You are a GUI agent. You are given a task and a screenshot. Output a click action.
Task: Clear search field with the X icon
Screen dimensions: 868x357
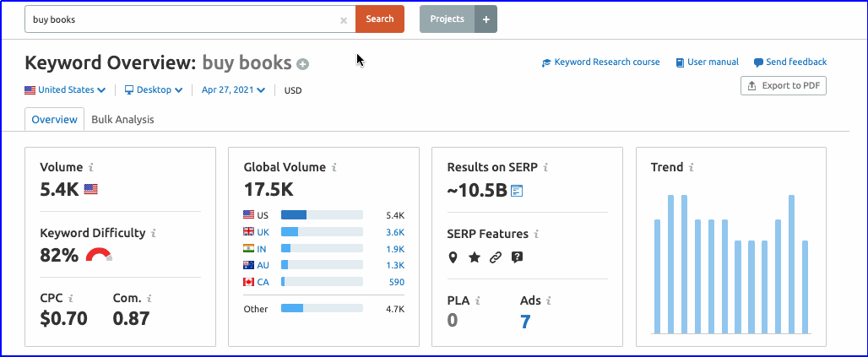click(344, 19)
